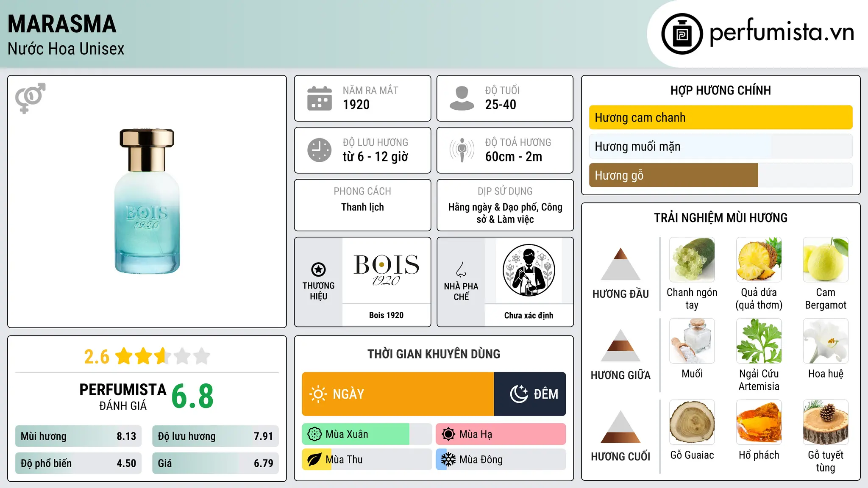Click the green Mùa Xuân season bar

(x=367, y=434)
